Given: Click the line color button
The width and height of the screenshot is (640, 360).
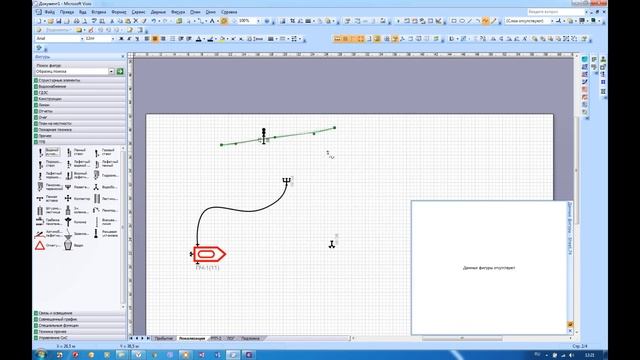Looking at the screenshot, I should point(211,39).
